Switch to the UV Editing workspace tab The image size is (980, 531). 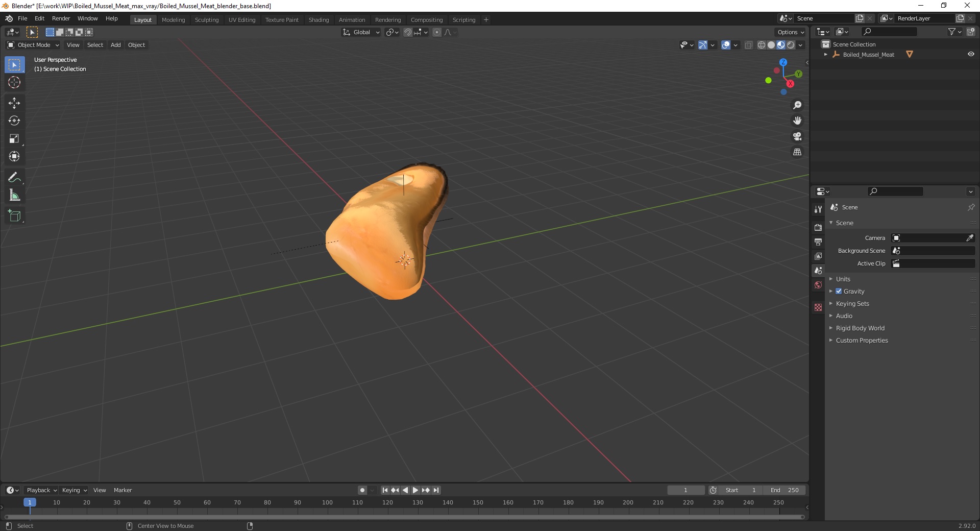pos(242,20)
